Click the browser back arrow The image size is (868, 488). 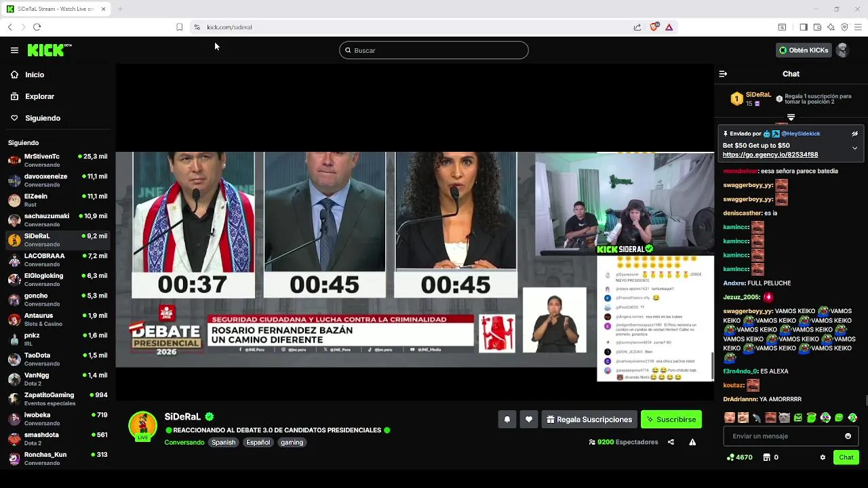coord(9,27)
